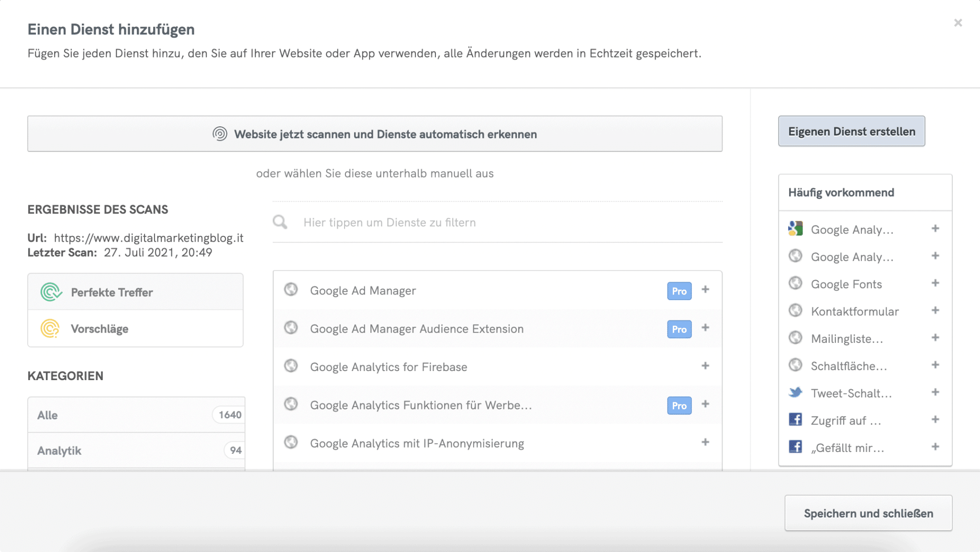980x552 pixels.
Task: Click the Facebook icon beside Zugriff auf …
Action: point(795,420)
